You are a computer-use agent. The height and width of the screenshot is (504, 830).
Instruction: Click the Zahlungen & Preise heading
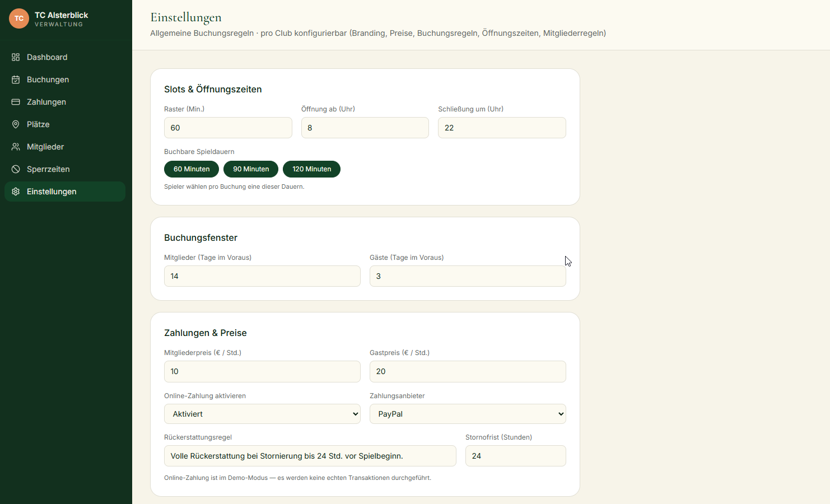click(x=206, y=333)
